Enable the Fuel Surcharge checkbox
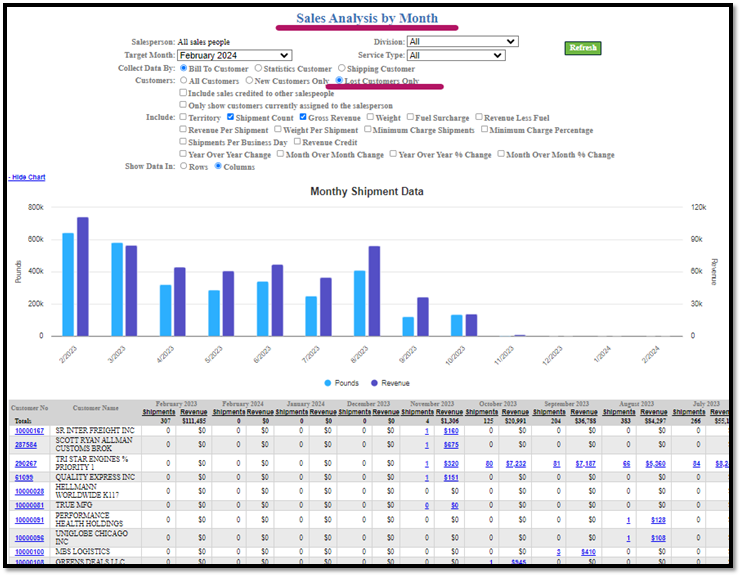The image size is (742, 577). click(410, 117)
